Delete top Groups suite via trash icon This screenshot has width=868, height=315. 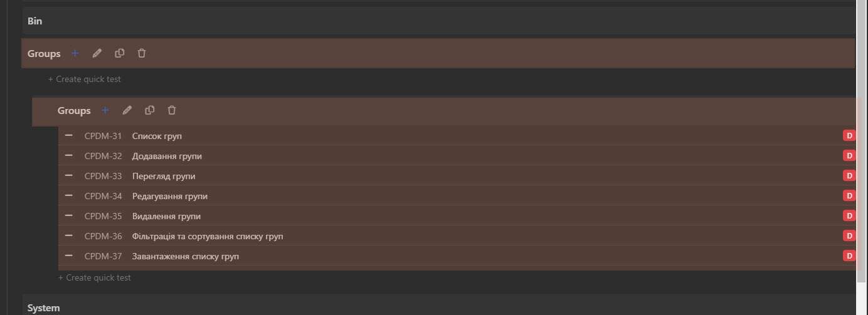pyautogui.click(x=142, y=53)
